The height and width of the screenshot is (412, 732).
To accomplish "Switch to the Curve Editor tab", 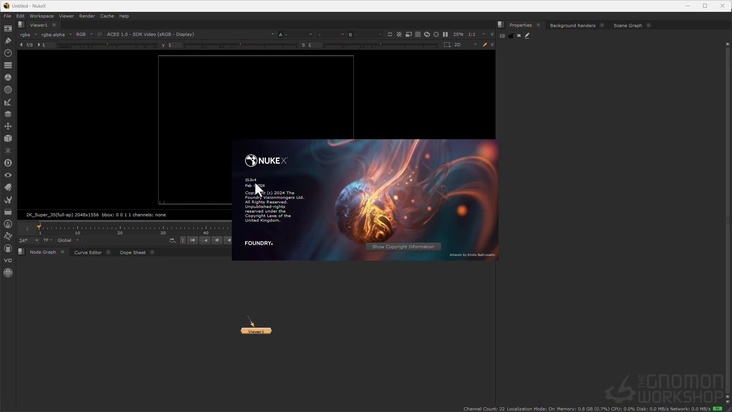I will point(88,252).
